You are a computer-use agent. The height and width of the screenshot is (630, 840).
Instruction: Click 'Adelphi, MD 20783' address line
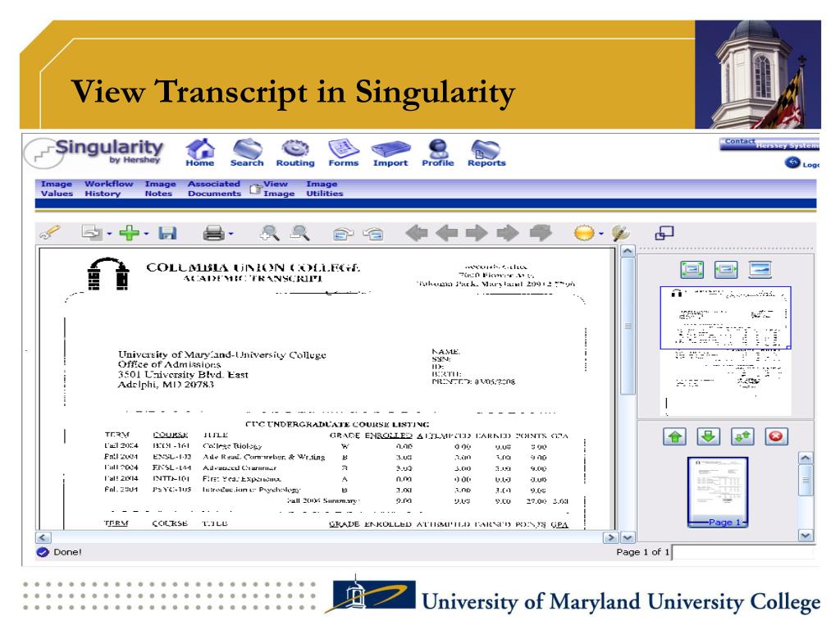[166, 384]
